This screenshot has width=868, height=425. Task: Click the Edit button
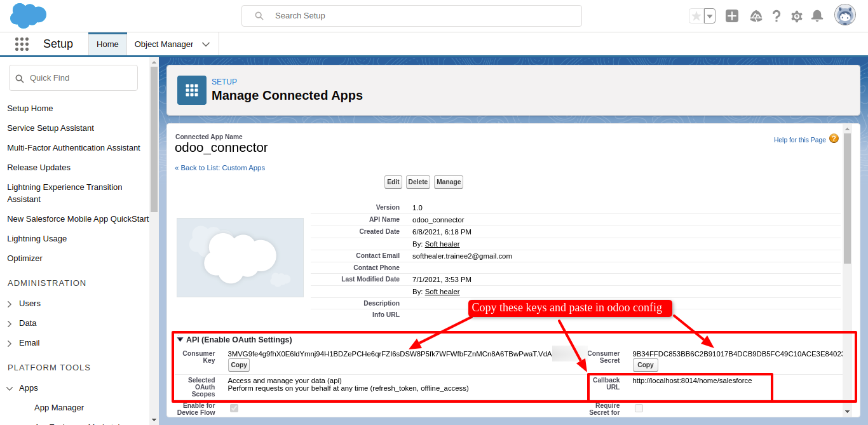click(393, 182)
